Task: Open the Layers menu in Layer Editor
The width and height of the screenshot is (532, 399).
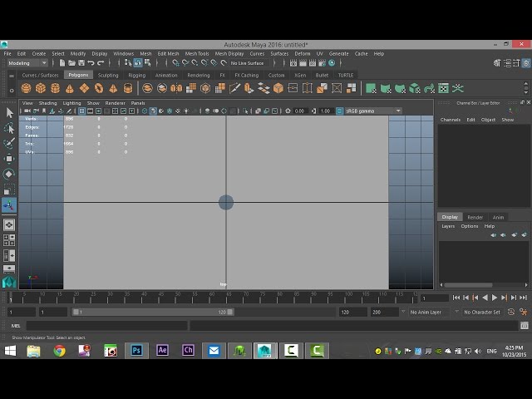Action: pos(448,226)
